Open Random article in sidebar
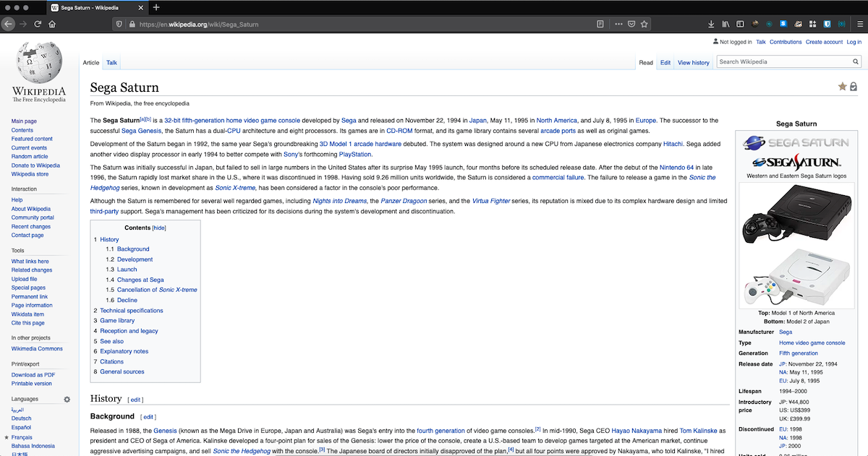This screenshot has width=868, height=456. [30, 156]
